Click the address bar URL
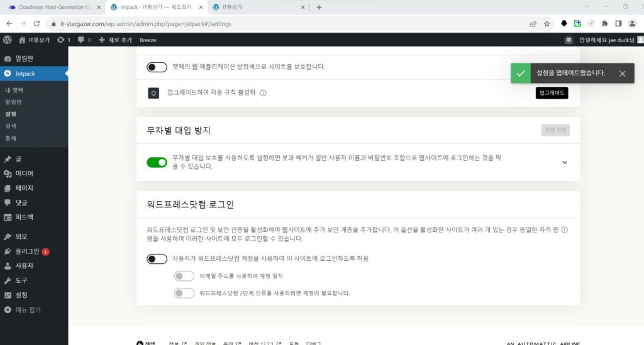The width and height of the screenshot is (644, 345). click(x=146, y=24)
